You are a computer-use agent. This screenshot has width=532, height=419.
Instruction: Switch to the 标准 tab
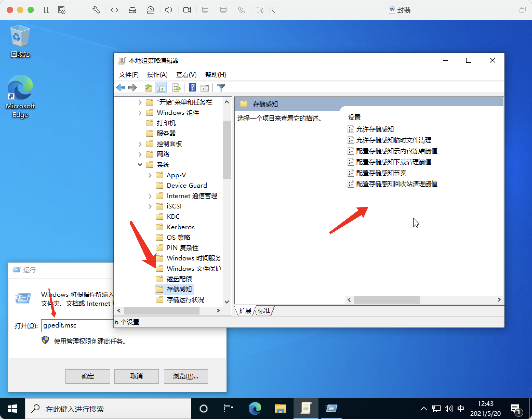[264, 310]
